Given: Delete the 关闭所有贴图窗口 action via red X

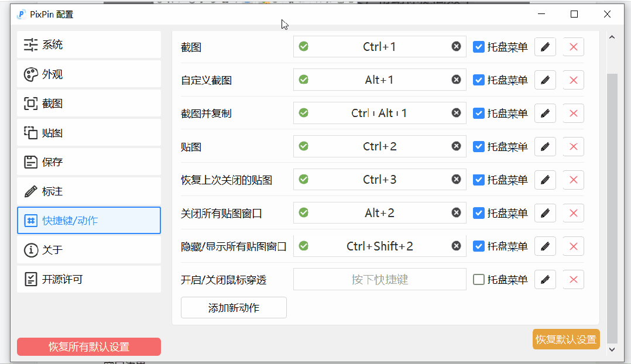Looking at the screenshot, I should pos(573,212).
